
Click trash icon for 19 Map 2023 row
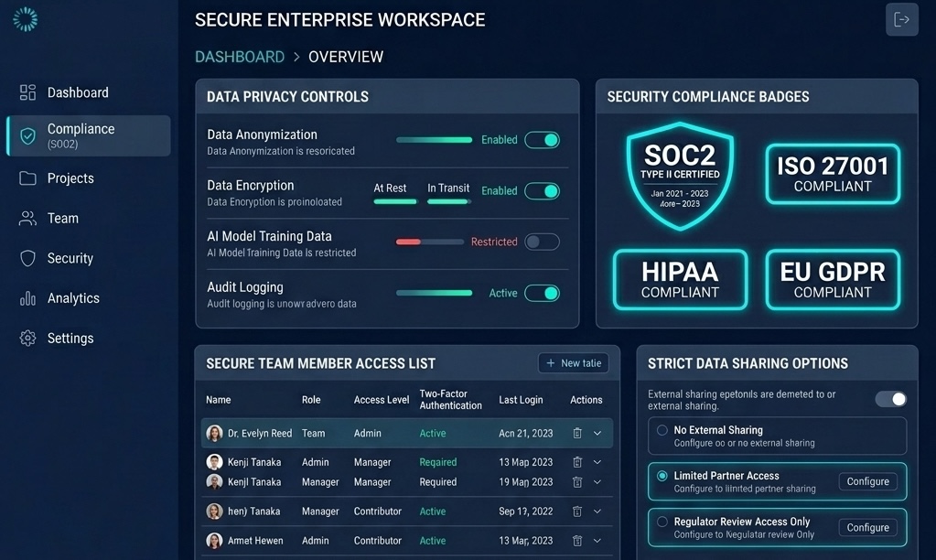click(x=577, y=481)
